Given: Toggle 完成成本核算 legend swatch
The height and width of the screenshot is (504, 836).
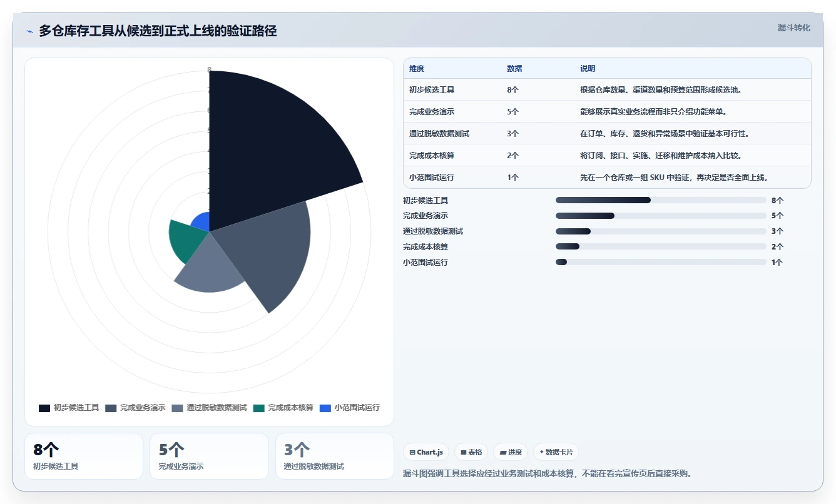Looking at the screenshot, I should point(259,408).
